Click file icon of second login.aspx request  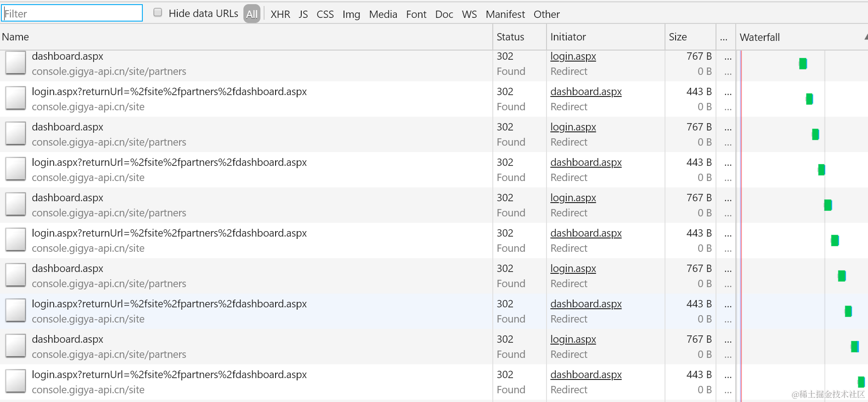pyautogui.click(x=16, y=169)
